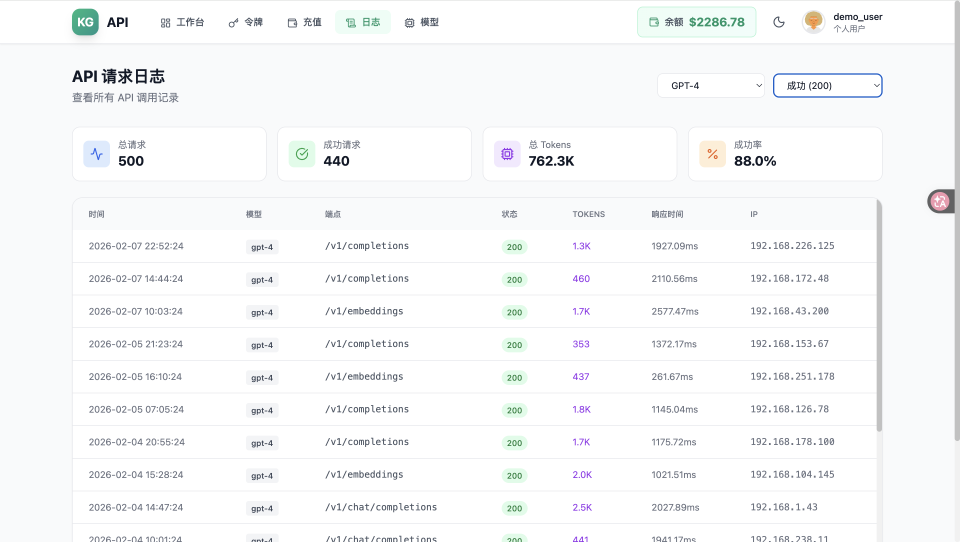This screenshot has width=960, height=542.
Task: Click the wallet icon beside 充值
Action: tap(292, 23)
